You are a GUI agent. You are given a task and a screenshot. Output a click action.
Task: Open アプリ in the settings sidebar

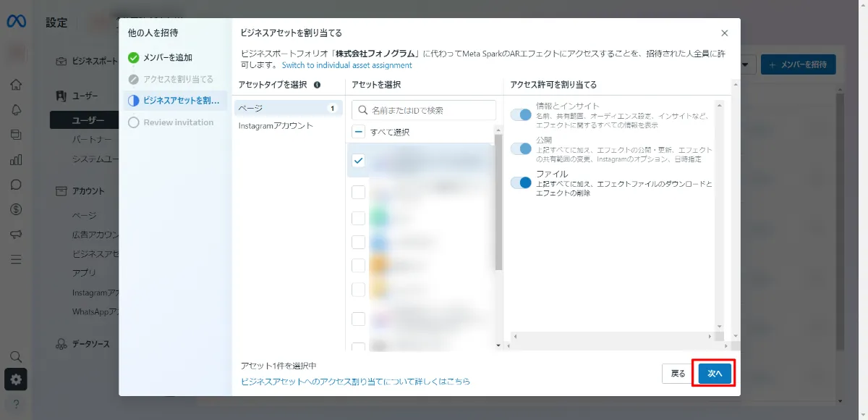pos(84,273)
